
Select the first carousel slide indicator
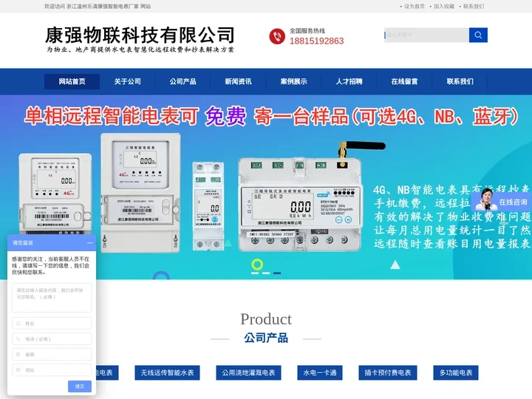coord(255,273)
